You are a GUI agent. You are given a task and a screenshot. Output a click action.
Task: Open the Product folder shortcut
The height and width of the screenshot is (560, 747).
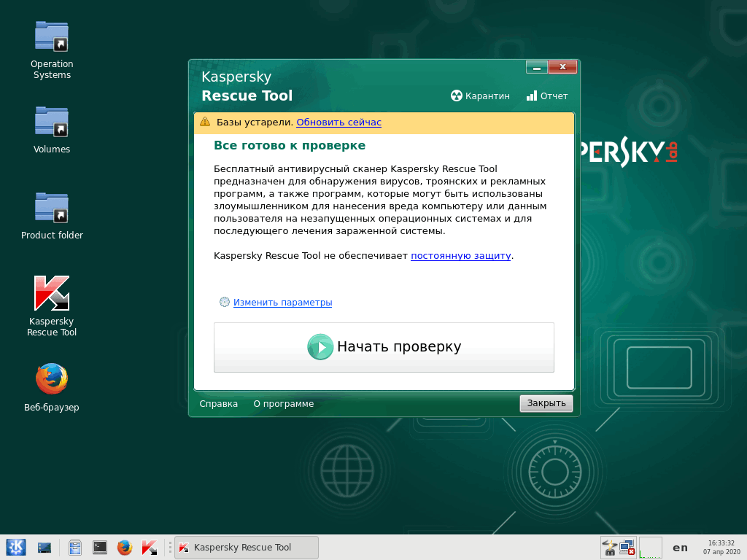52,216
